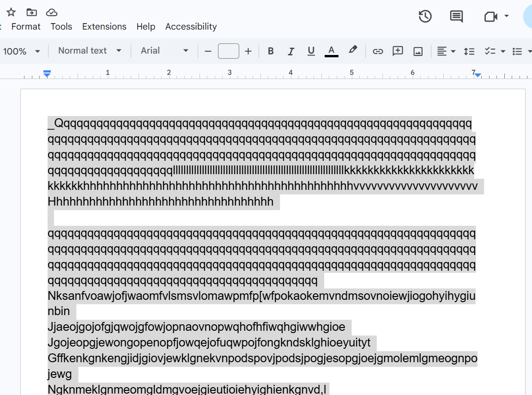
Task: Open the Accessibility menu
Action: pos(191,26)
